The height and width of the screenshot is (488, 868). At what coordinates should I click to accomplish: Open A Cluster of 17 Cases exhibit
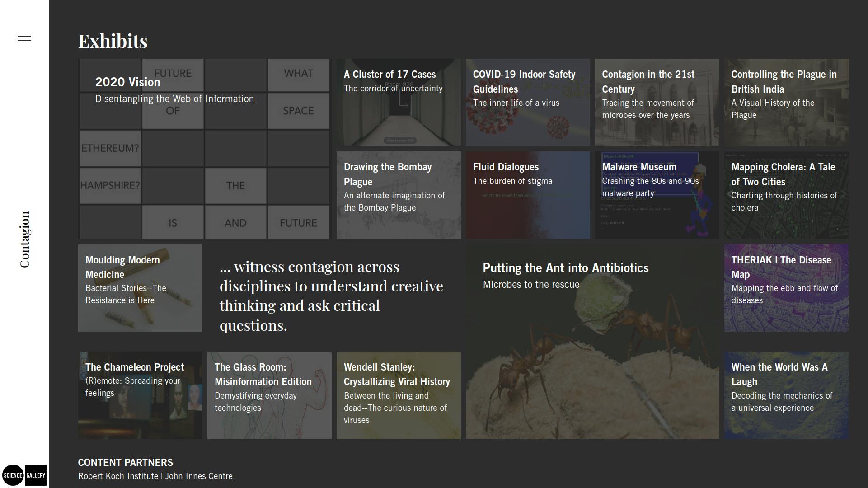point(399,102)
